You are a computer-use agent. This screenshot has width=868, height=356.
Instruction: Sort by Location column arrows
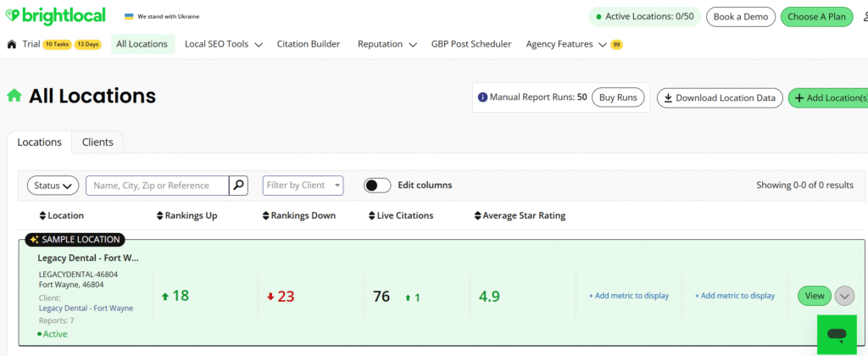(x=42, y=216)
